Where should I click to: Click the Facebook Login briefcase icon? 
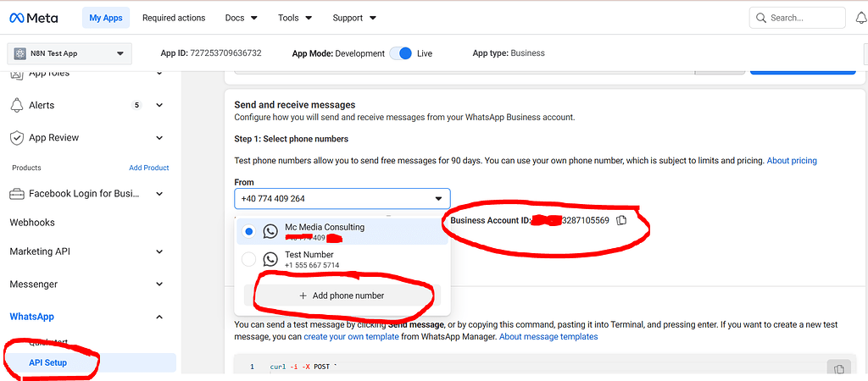click(17, 194)
